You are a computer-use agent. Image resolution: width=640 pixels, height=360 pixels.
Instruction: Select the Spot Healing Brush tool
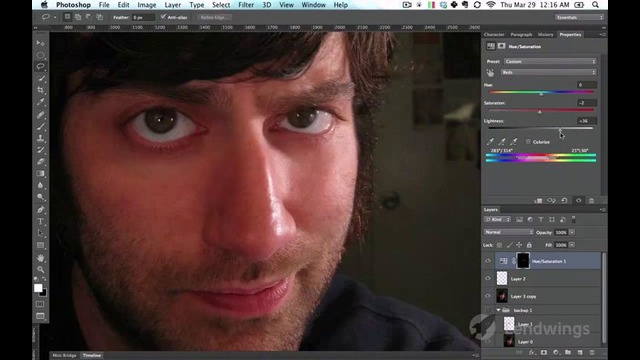(40, 115)
